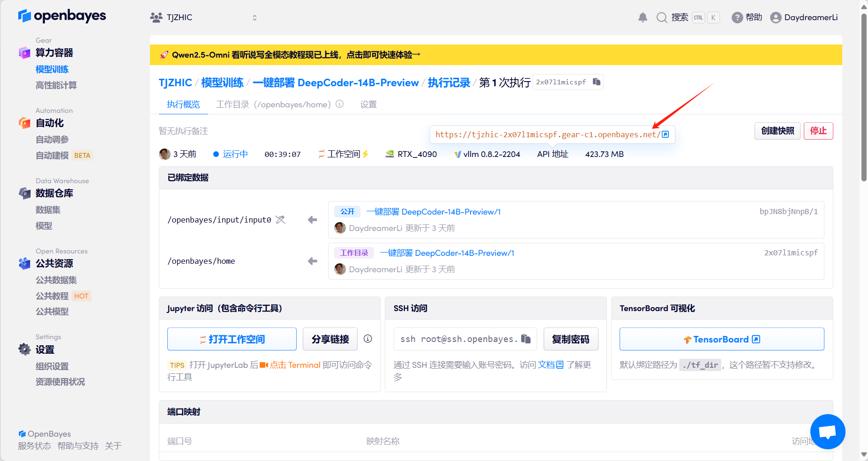
Task: Open the live chat support bubble
Action: pos(827,431)
